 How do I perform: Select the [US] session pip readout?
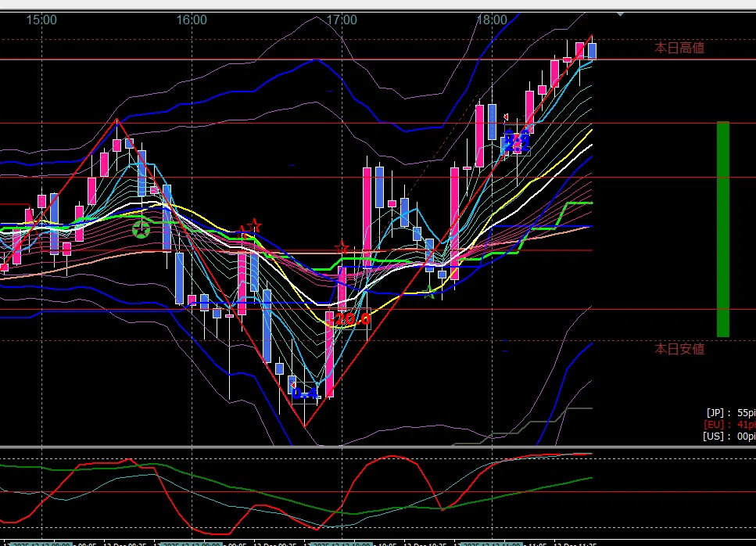point(730,436)
